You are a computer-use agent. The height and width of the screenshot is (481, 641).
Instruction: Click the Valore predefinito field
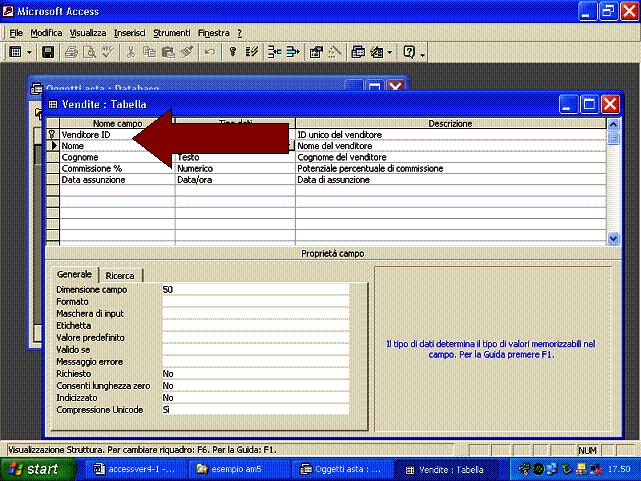(x=256, y=338)
